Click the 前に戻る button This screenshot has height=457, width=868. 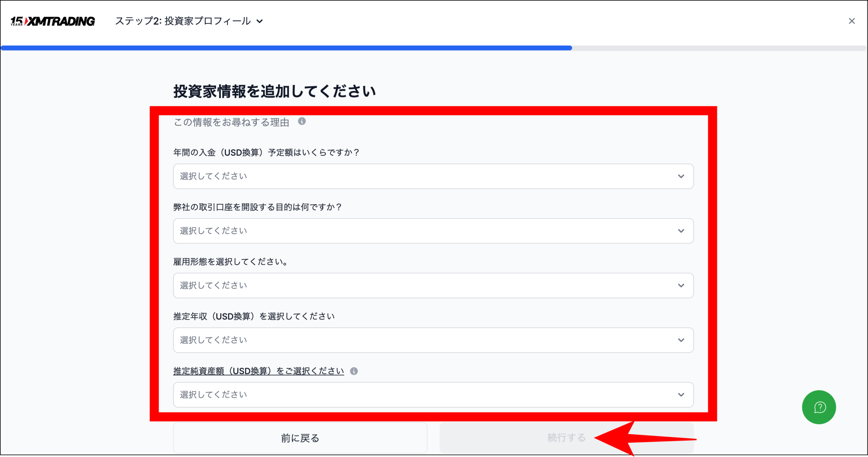300,438
